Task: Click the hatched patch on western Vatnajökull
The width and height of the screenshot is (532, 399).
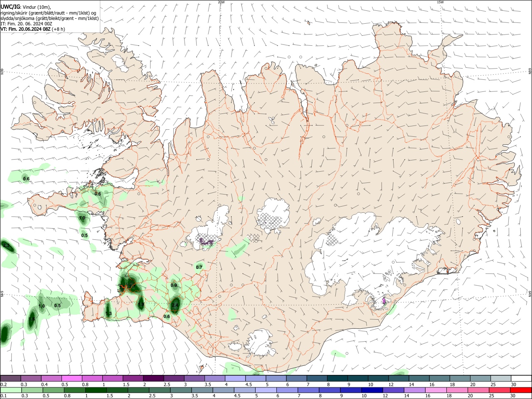Action: click(x=332, y=239)
